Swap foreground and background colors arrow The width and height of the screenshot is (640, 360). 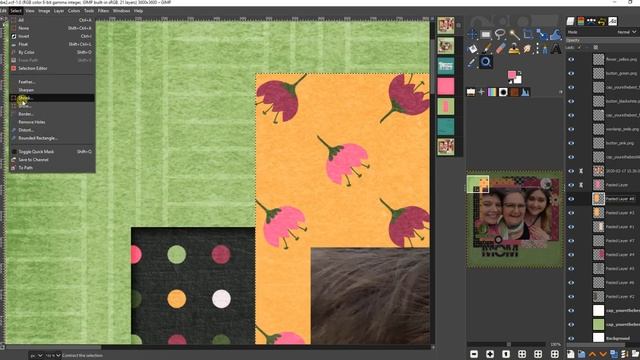point(520,73)
